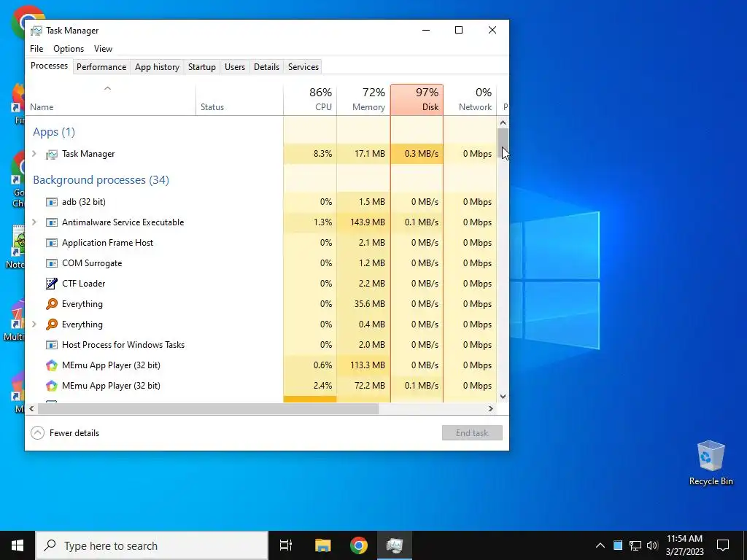
Task: Click the network icon in system tray
Action: (x=635, y=545)
